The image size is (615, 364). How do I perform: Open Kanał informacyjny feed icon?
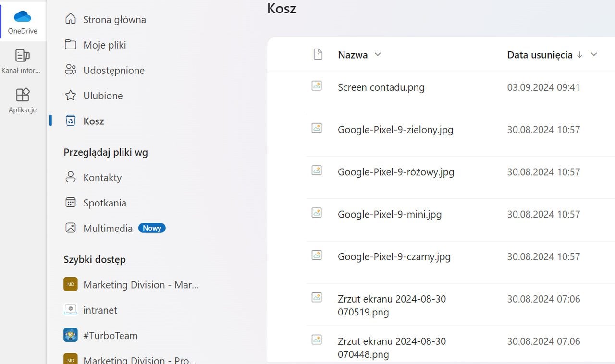(x=23, y=56)
